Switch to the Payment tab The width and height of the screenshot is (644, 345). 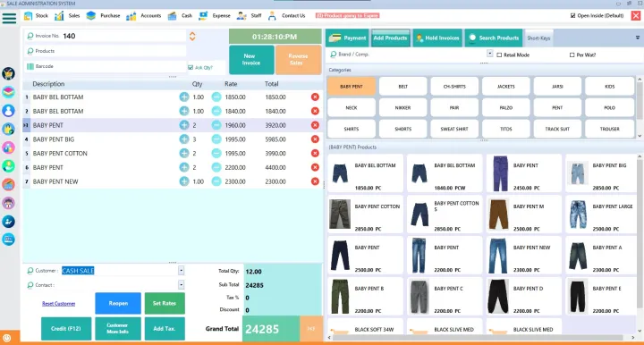(347, 38)
